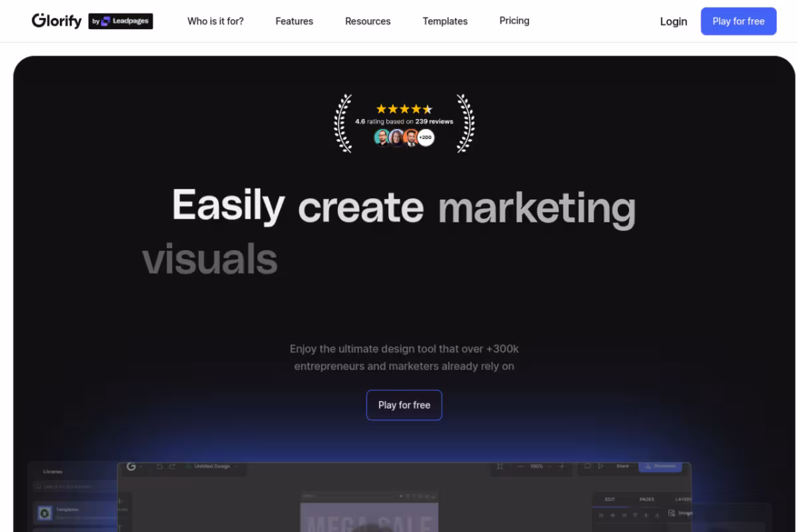The width and height of the screenshot is (798, 532).
Task: Click the 'visuals' headline word
Action: point(210,259)
